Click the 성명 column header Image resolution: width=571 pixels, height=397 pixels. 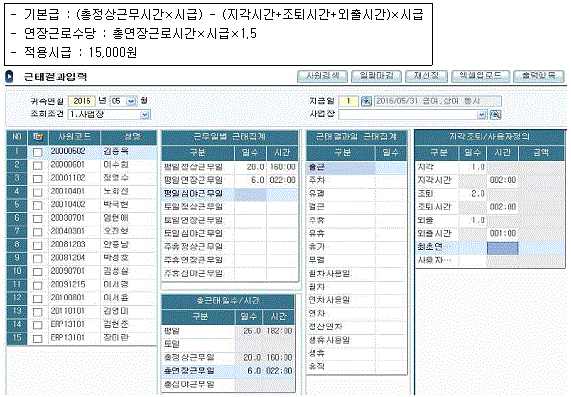point(129,137)
